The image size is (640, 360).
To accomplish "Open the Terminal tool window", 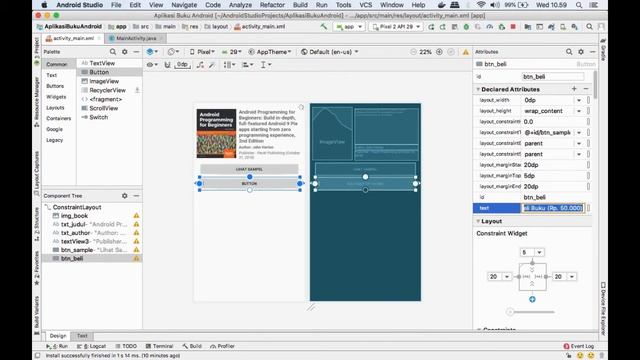I will [x=160, y=346].
